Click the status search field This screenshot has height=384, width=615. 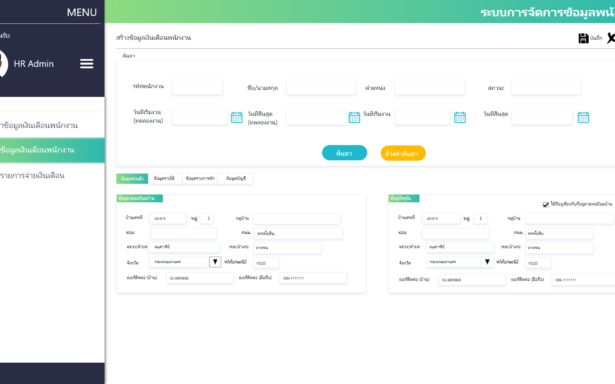546,87
